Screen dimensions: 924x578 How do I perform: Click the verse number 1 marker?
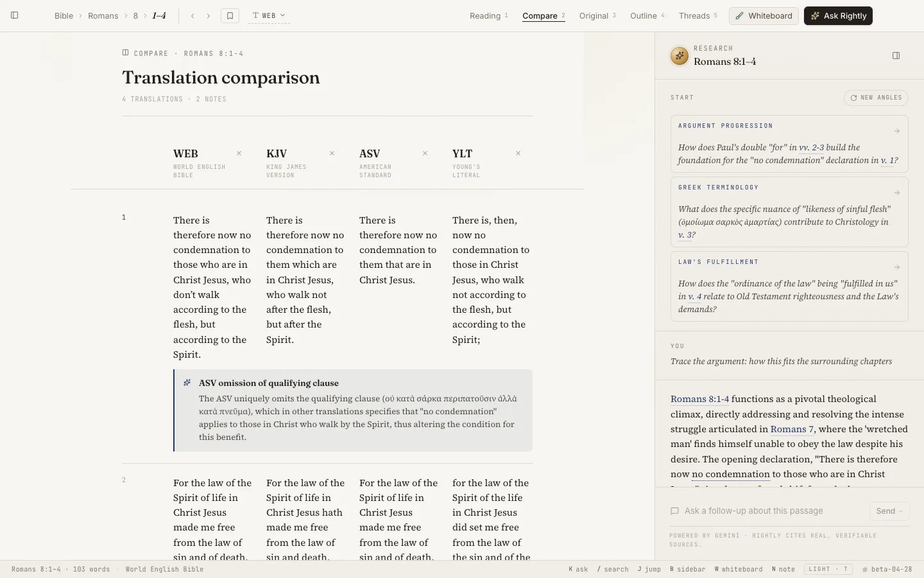pyautogui.click(x=124, y=217)
